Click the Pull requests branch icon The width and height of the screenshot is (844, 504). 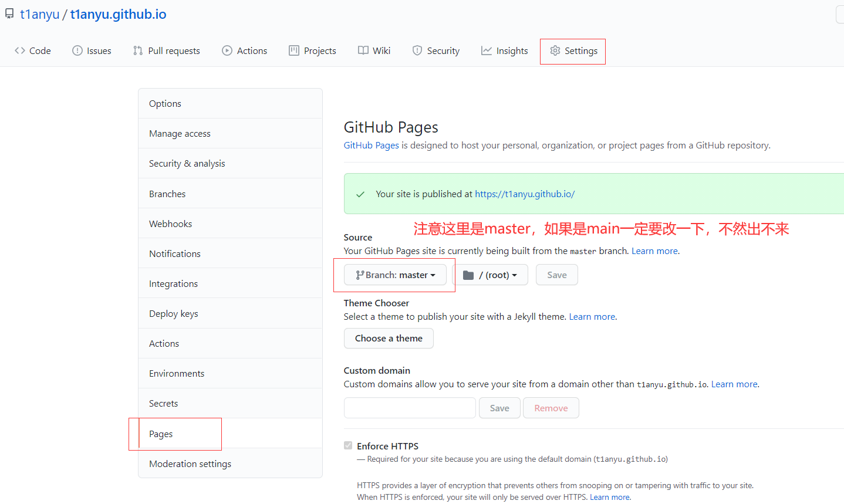click(138, 51)
